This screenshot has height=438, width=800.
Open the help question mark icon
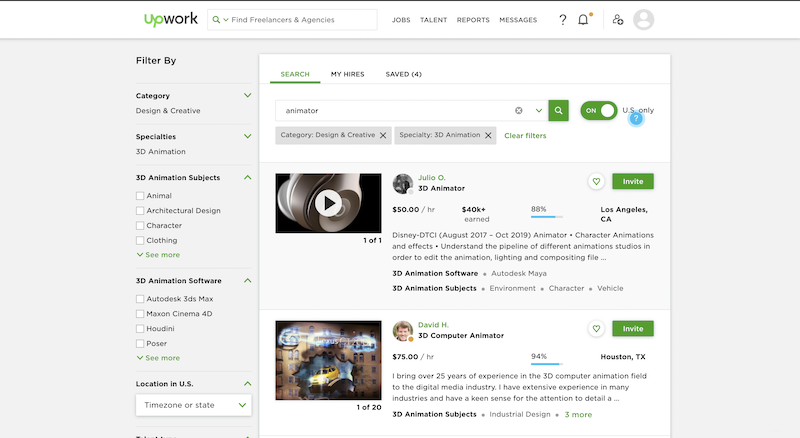[562, 20]
